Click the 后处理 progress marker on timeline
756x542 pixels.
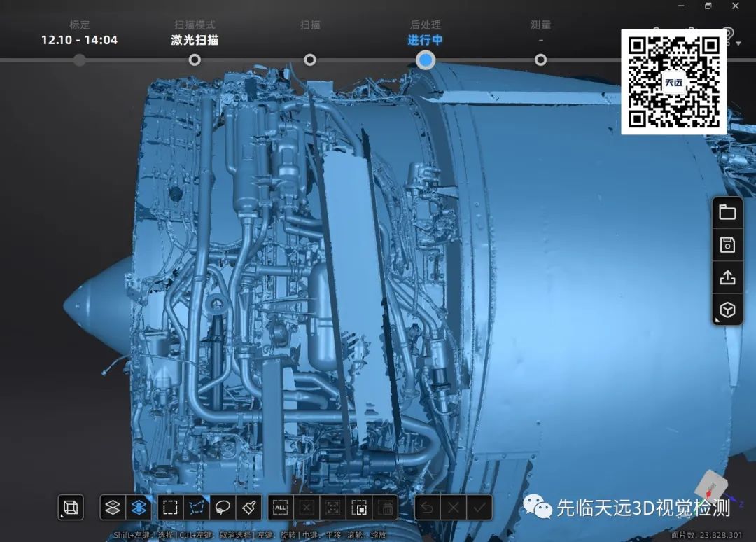[x=426, y=60]
